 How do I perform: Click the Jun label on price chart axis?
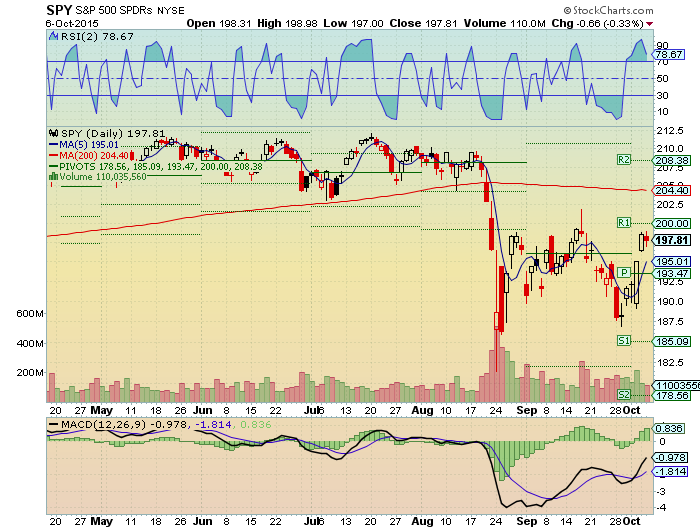203,410
